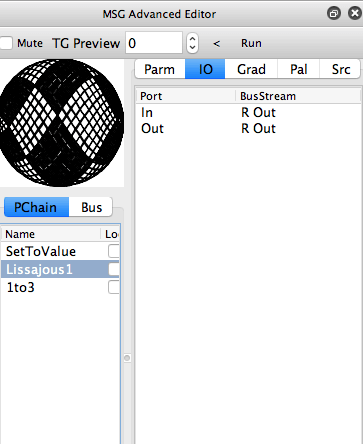The width and height of the screenshot is (363, 444).
Task: Switch to the Parm tab
Action: 160,69
